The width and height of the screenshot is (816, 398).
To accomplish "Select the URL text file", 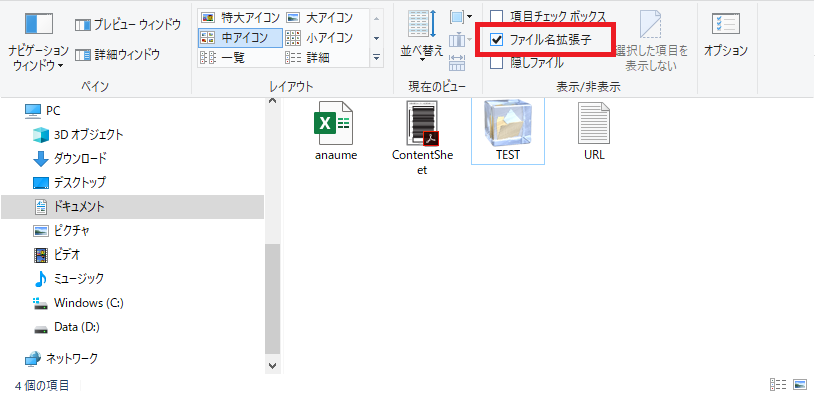I will [594, 131].
